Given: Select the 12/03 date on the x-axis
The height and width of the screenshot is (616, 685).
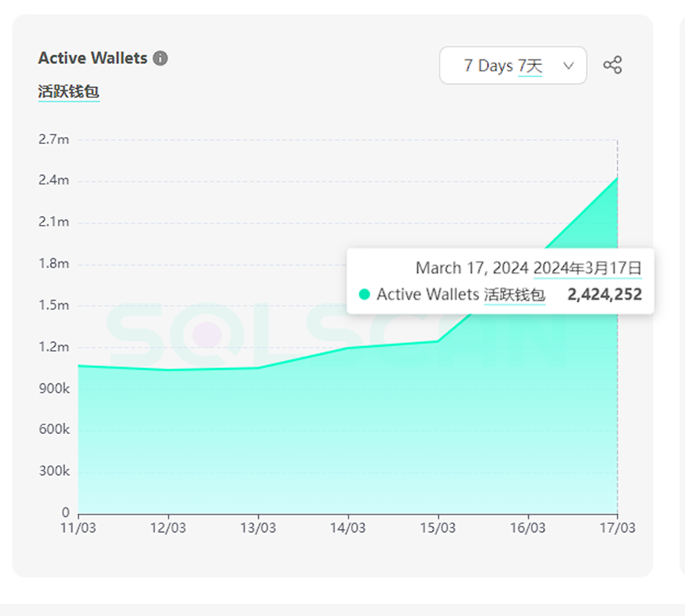Looking at the screenshot, I should point(168,528).
